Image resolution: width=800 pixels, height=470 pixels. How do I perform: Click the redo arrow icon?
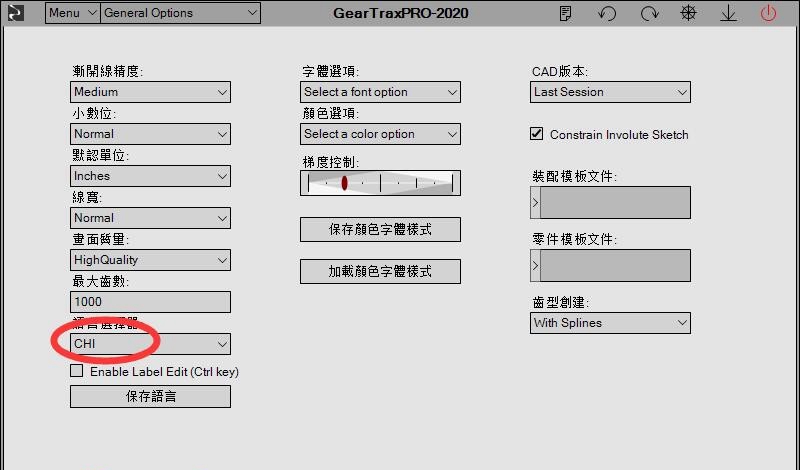click(649, 13)
